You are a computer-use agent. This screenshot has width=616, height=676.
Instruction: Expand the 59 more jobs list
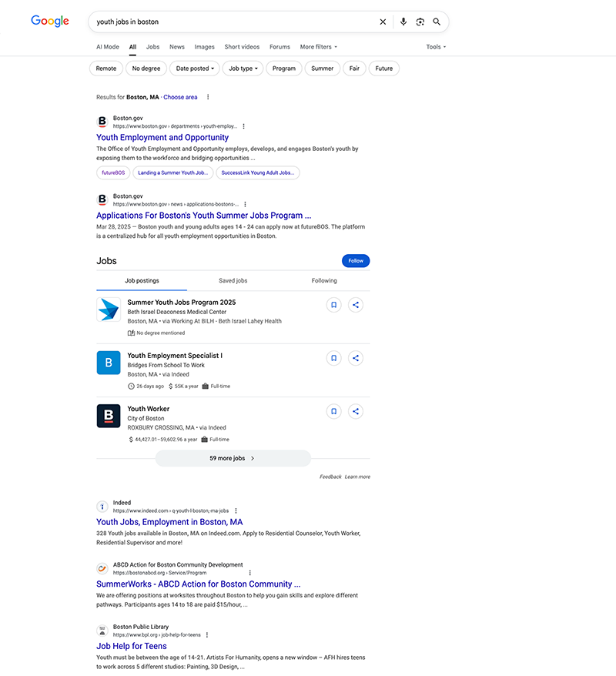click(233, 458)
